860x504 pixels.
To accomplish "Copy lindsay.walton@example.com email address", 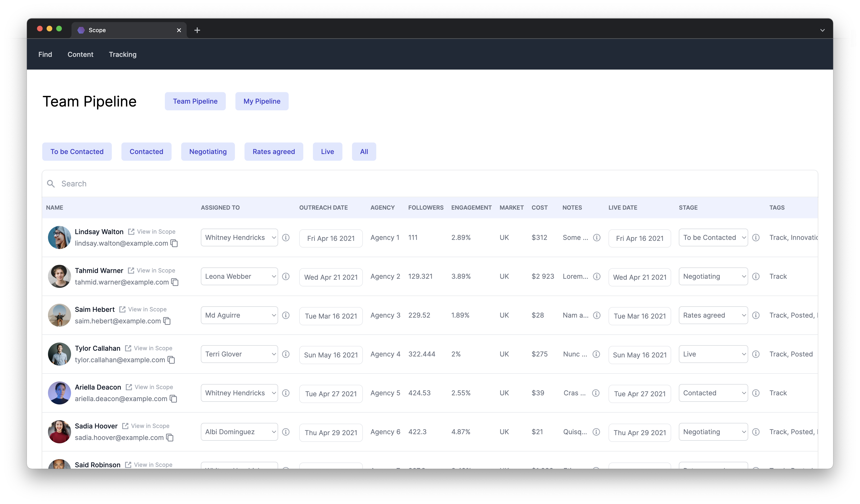I will click(x=174, y=243).
